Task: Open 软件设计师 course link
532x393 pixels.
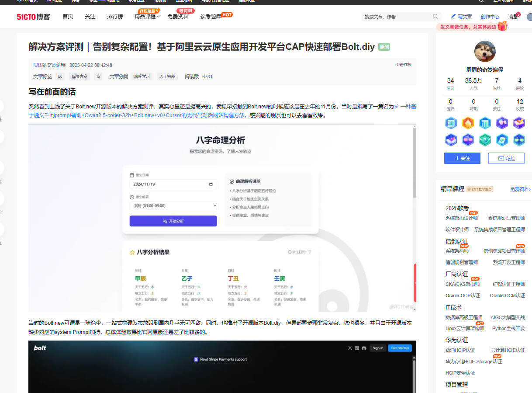Action: (x=457, y=230)
